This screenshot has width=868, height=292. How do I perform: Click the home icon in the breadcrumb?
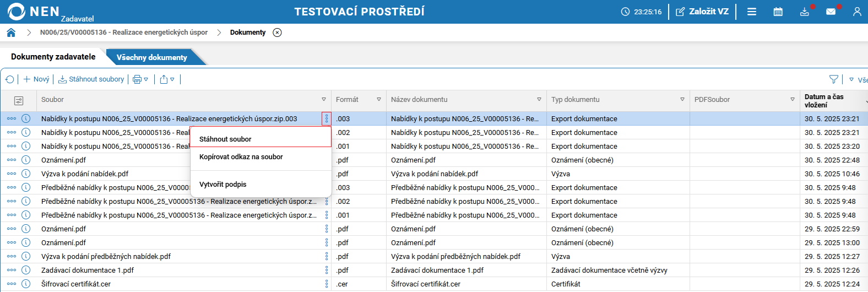click(x=11, y=33)
